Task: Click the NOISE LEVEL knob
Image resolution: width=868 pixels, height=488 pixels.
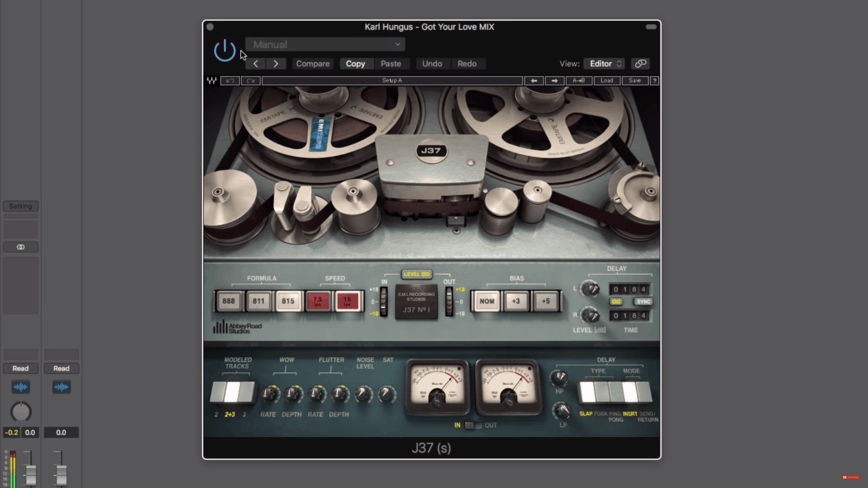Action: click(x=363, y=394)
